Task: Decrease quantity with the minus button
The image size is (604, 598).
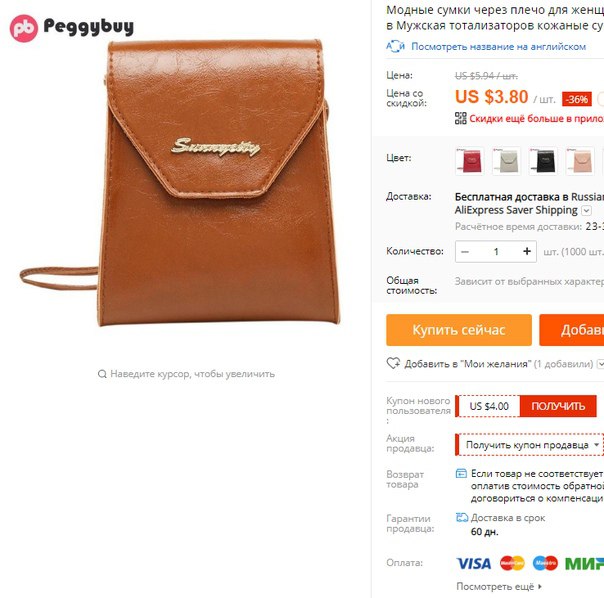Action: pyautogui.click(x=465, y=252)
